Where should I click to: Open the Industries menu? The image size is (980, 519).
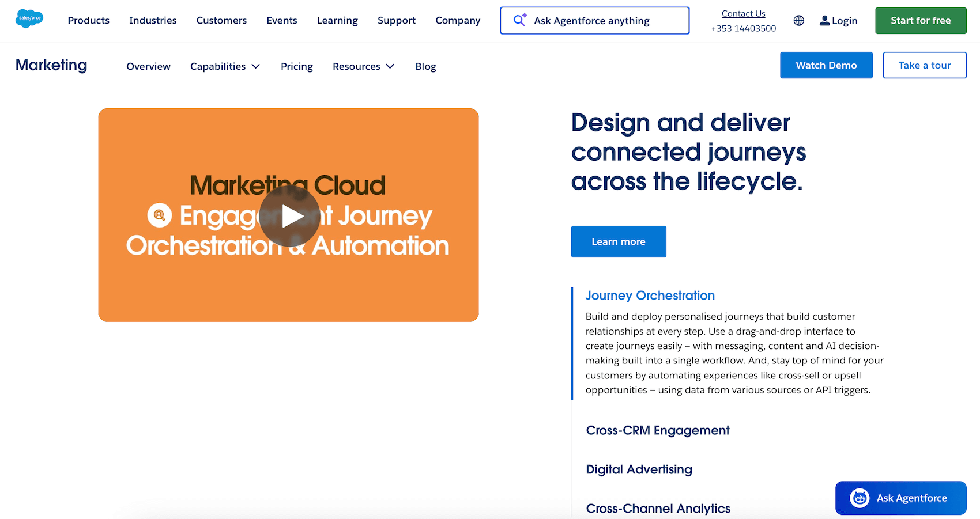(x=153, y=20)
